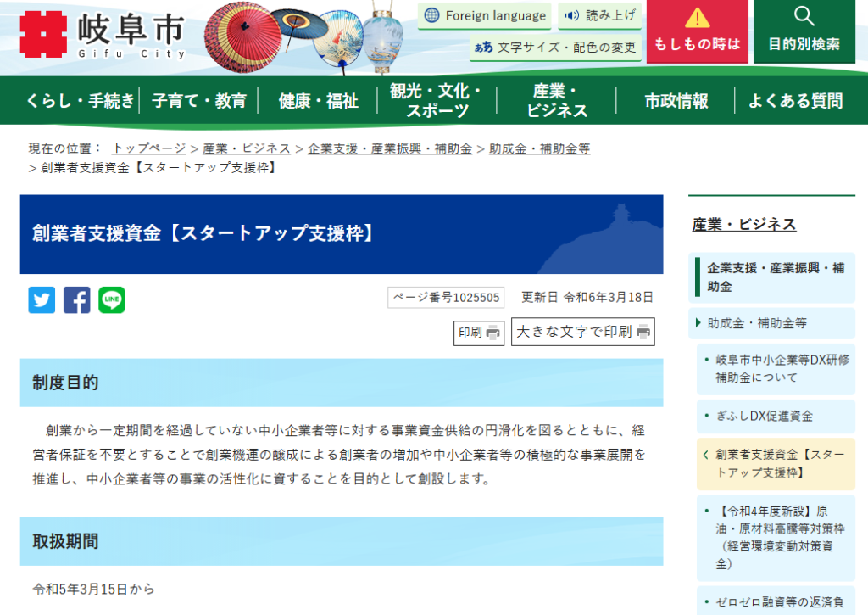Viewport: 868px width, 615px height.
Task: Open 企業支援・産業振興・補助金 sidebar section
Action: (776, 277)
